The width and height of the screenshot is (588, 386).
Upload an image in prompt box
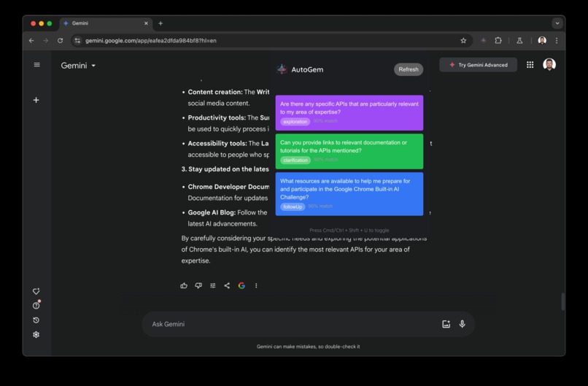coord(446,324)
